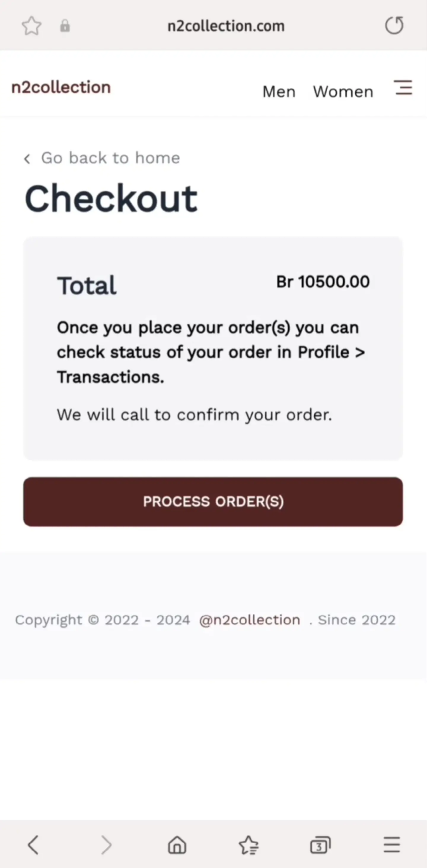Visit the @n2collection copyright link
Image resolution: width=427 pixels, height=868 pixels.
(249, 620)
